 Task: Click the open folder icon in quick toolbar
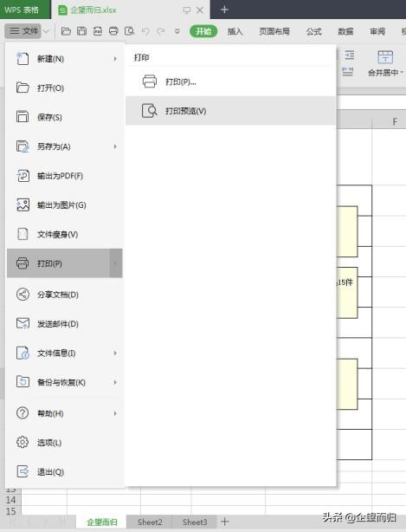[x=66, y=31]
